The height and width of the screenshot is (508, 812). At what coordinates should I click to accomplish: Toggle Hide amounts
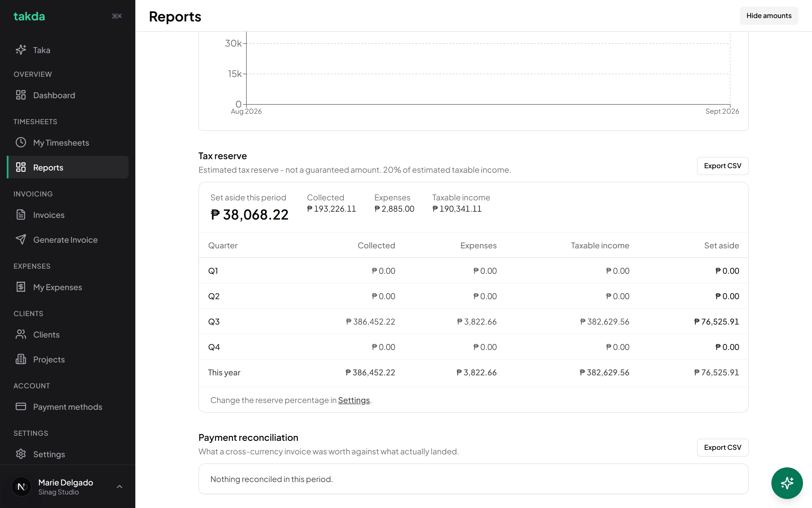(769, 16)
